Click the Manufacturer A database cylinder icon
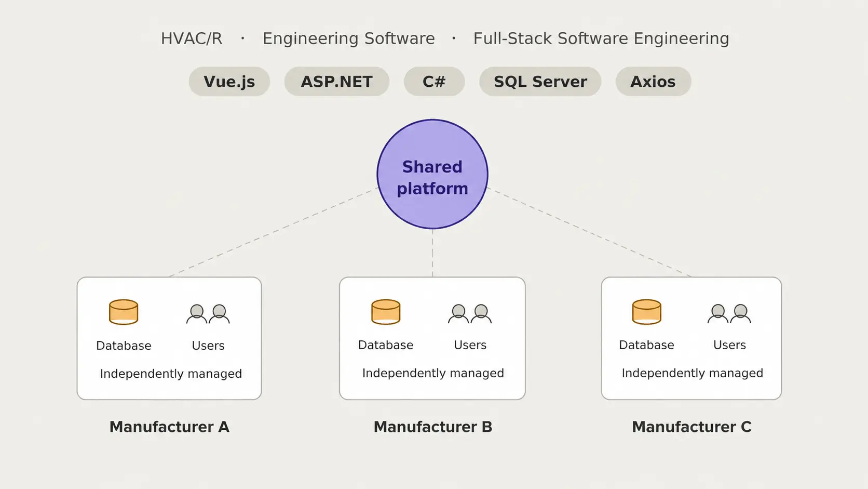Image resolution: width=868 pixels, height=489 pixels. 124,312
